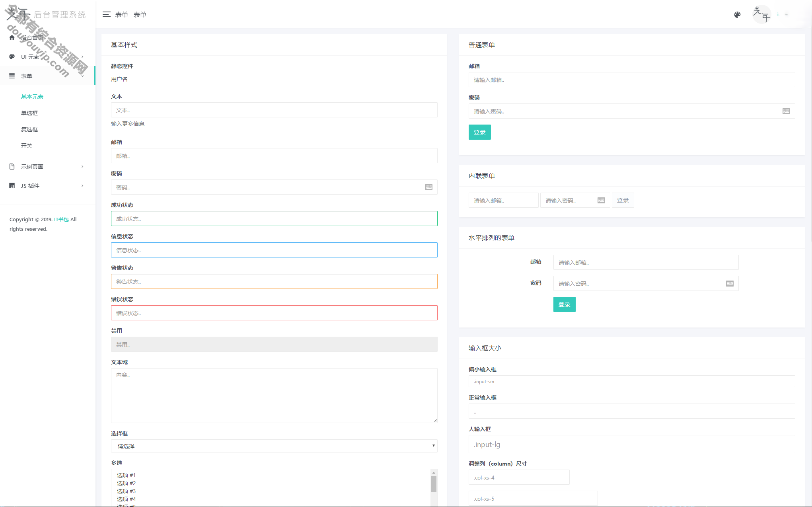Viewport: 812px width, 507px height.
Task: Focus the 错误状态 input field
Action: (x=274, y=313)
